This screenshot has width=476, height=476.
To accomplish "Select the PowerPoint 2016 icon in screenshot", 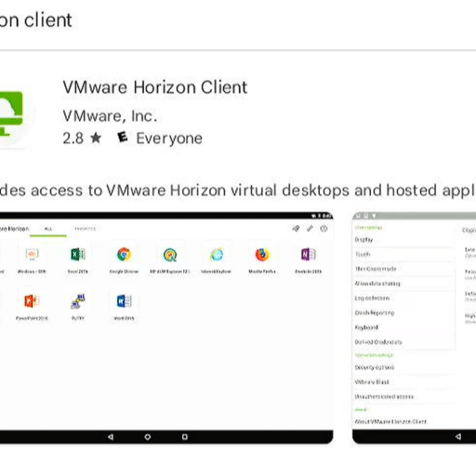I will [x=32, y=301].
